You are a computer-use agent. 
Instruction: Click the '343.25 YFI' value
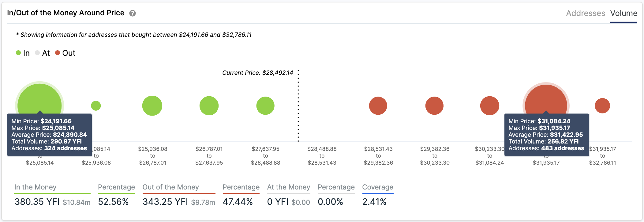click(165, 202)
